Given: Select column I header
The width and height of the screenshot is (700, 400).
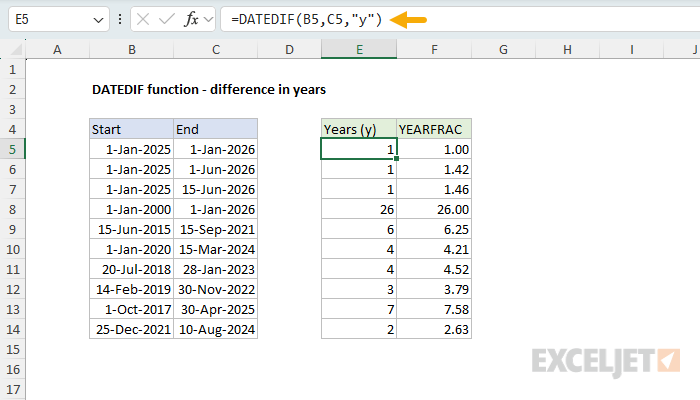Looking at the screenshot, I should [x=632, y=49].
